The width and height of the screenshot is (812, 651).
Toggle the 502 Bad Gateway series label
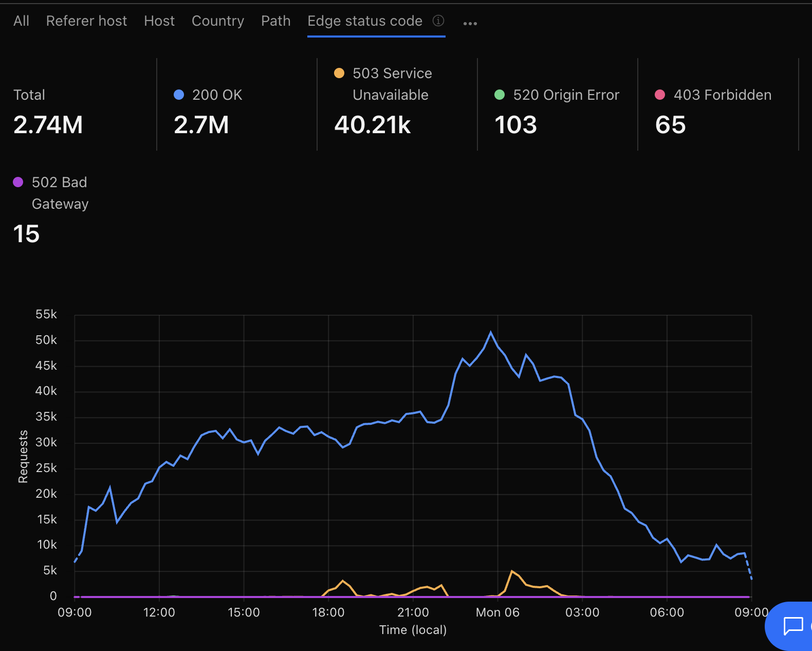click(x=60, y=193)
